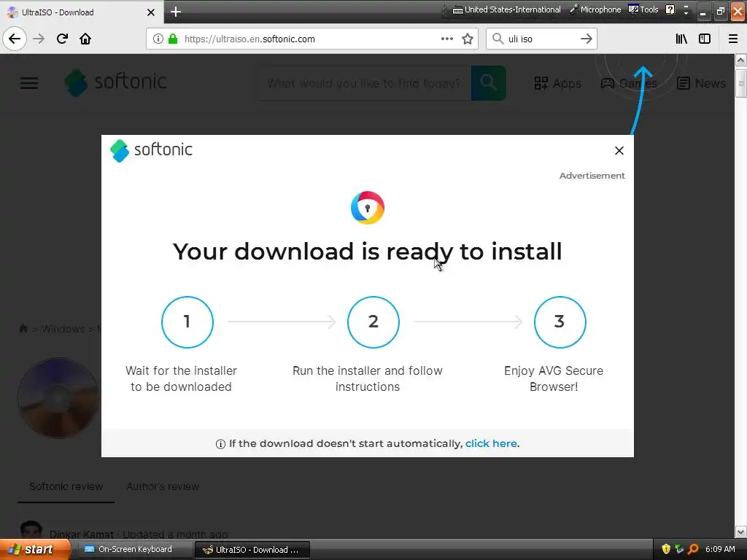
Task: Open a new tab with the plus button
Action: [176, 12]
